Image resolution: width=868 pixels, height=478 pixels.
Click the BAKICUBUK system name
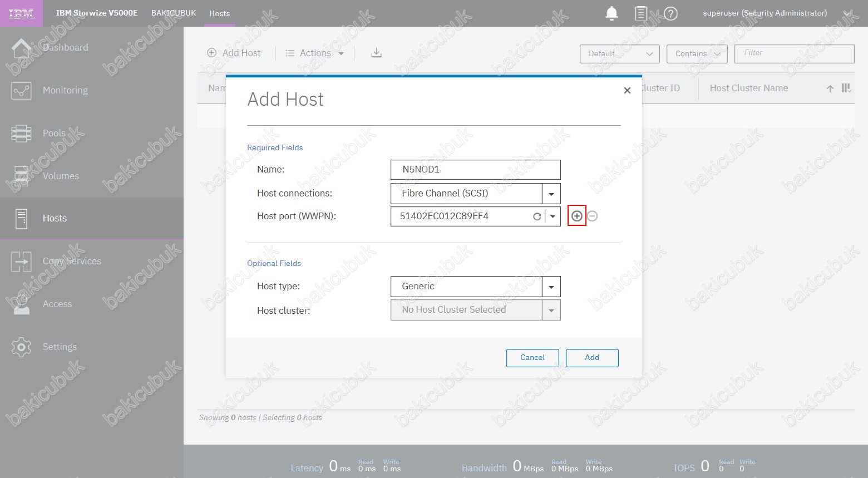(174, 13)
